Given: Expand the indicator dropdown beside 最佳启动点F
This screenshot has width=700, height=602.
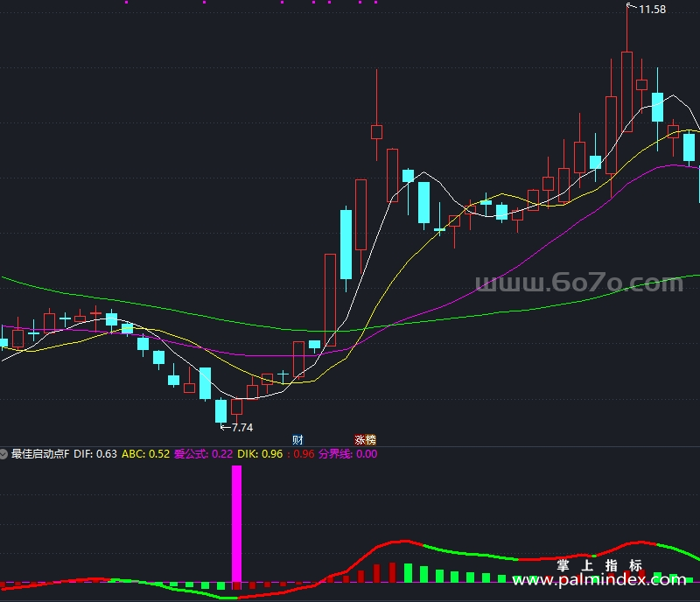Looking at the screenshot, I should tap(3, 454).
